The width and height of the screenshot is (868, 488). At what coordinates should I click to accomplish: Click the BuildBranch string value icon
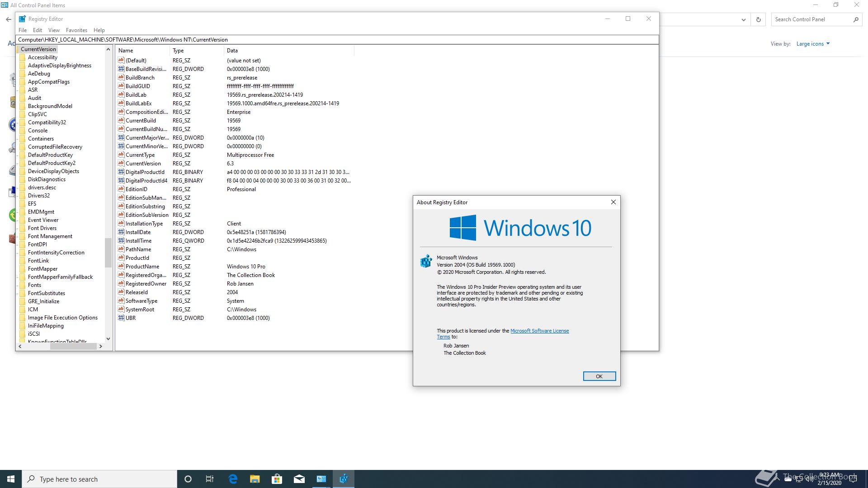121,77
